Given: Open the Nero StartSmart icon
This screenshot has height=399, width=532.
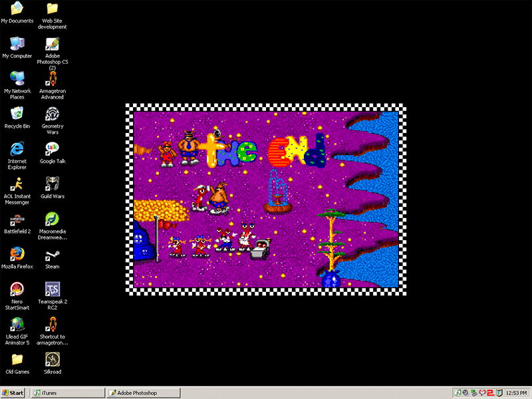Looking at the screenshot, I should [x=17, y=289].
